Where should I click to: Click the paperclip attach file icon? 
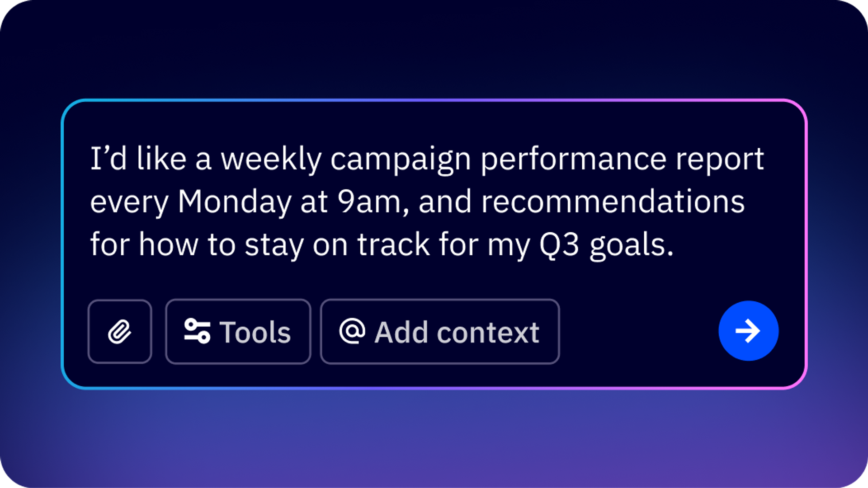[120, 332]
